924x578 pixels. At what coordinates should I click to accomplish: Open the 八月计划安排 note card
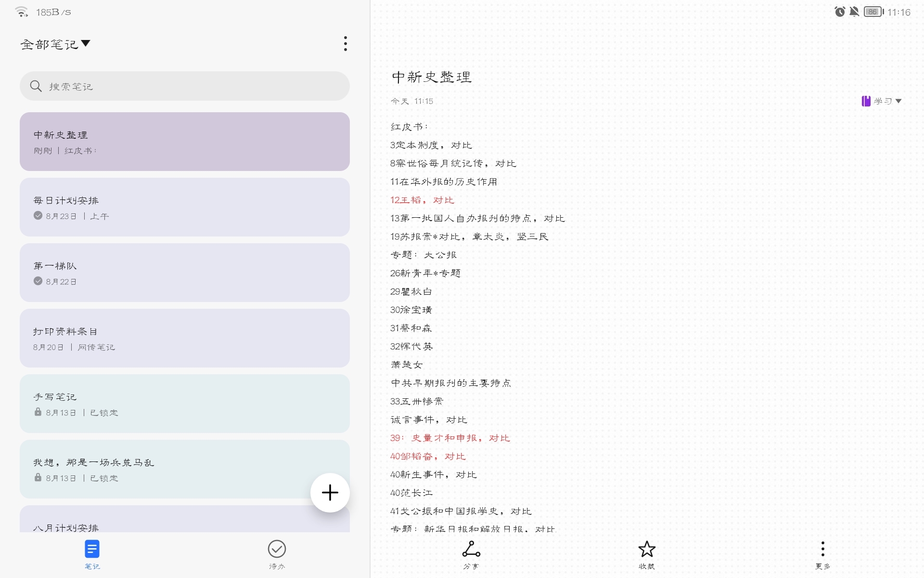(x=185, y=519)
